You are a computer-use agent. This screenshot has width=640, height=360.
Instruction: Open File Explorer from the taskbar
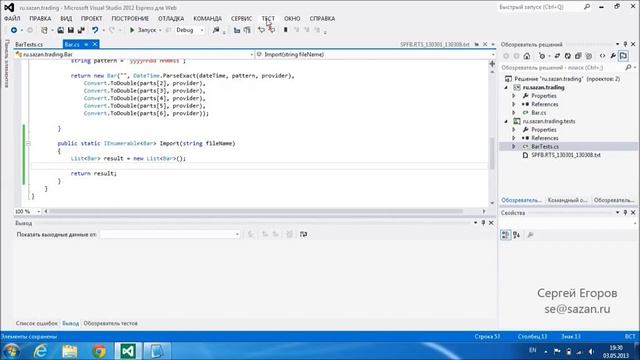(x=70, y=351)
